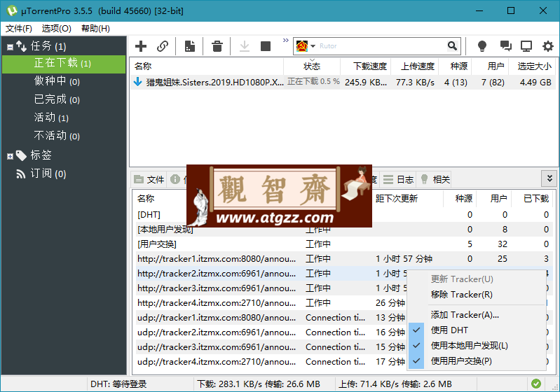
Task: Sort torrents by 选定大小 column header
Action: 531,66
